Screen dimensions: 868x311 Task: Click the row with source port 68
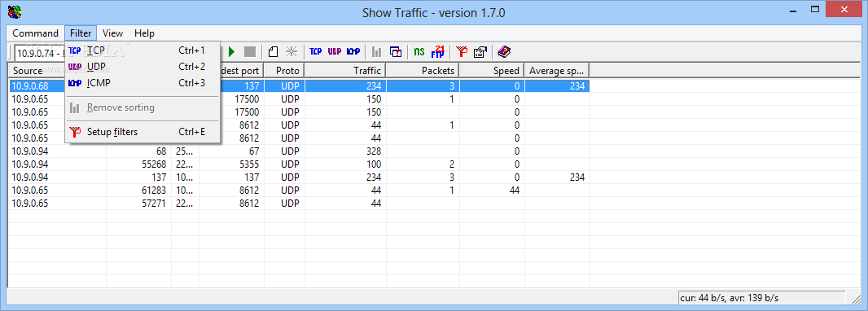tap(299, 151)
